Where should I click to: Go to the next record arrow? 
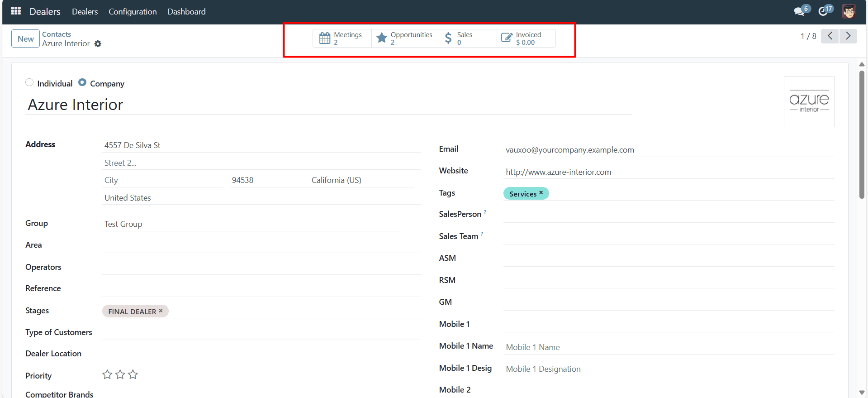coord(848,36)
